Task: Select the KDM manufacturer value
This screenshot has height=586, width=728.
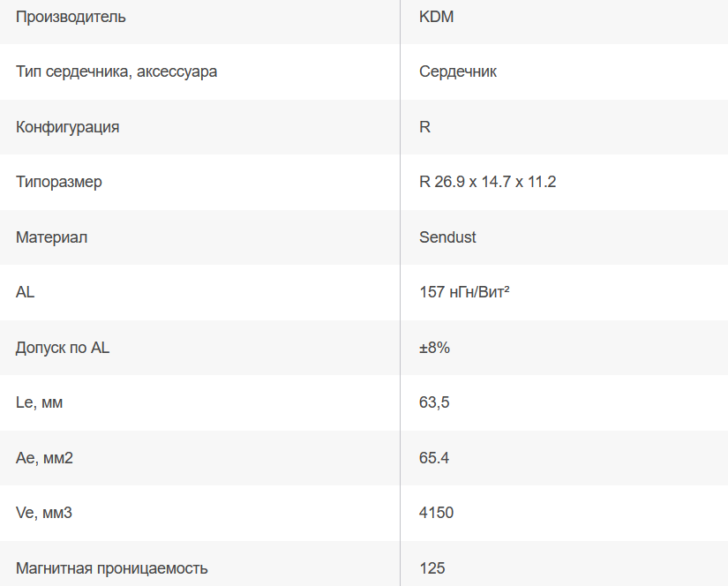Action: pyautogui.click(x=437, y=17)
